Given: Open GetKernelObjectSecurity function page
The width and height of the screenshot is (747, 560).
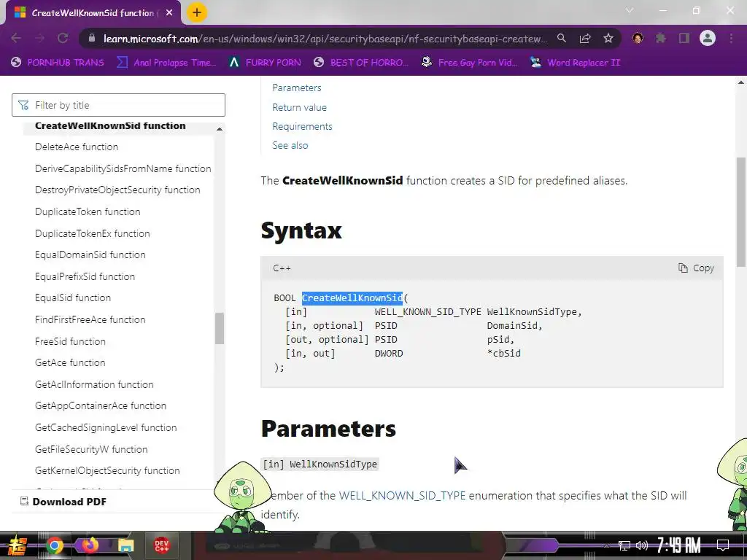Looking at the screenshot, I should click(107, 470).
